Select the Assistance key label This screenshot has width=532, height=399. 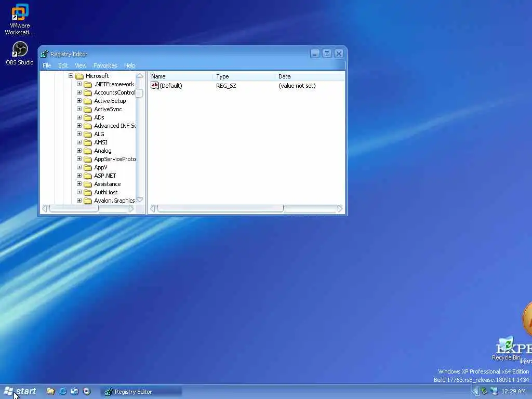pos(107,184)
